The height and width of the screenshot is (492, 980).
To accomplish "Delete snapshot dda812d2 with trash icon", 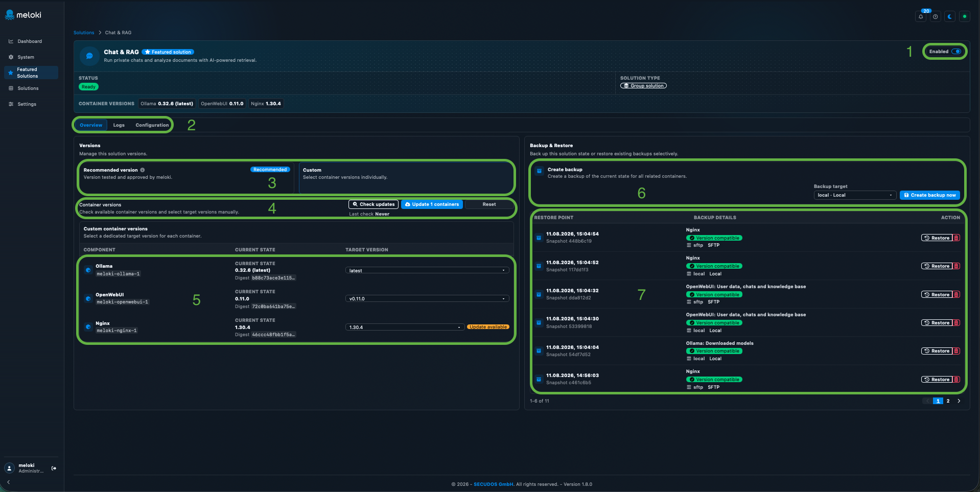I will click(x=956, y=295).
